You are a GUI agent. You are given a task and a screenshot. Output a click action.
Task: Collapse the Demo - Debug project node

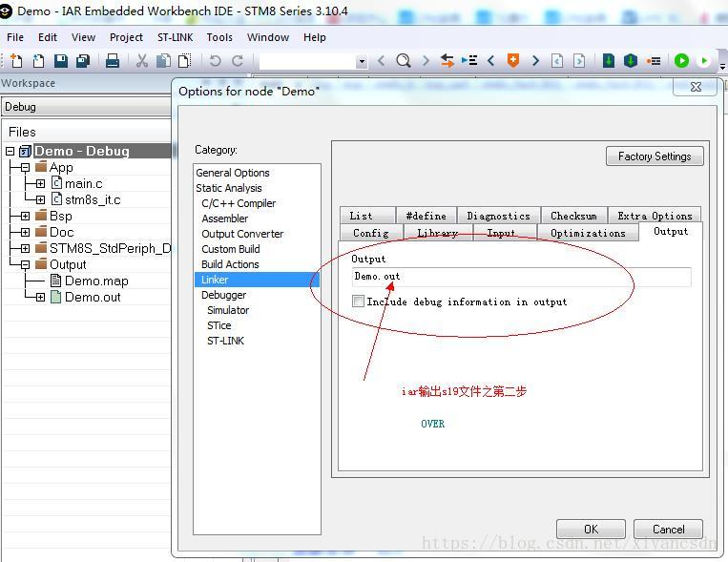[x=10, y=151]
